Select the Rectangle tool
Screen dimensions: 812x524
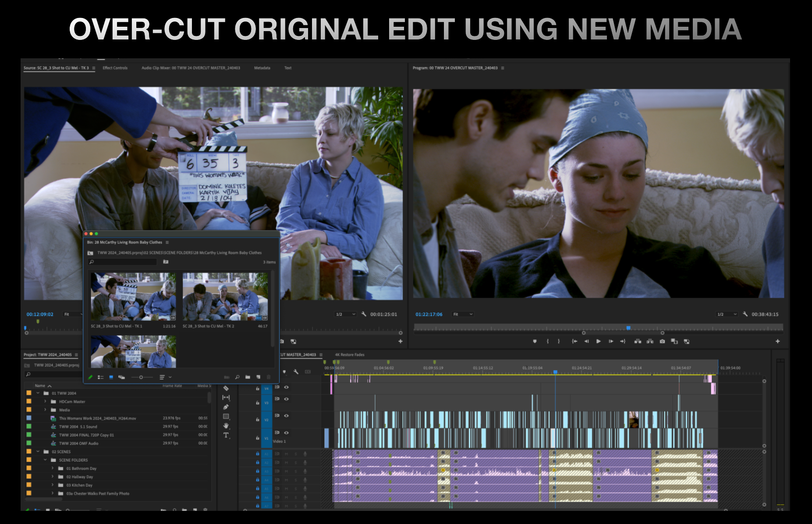click(226, 416)
